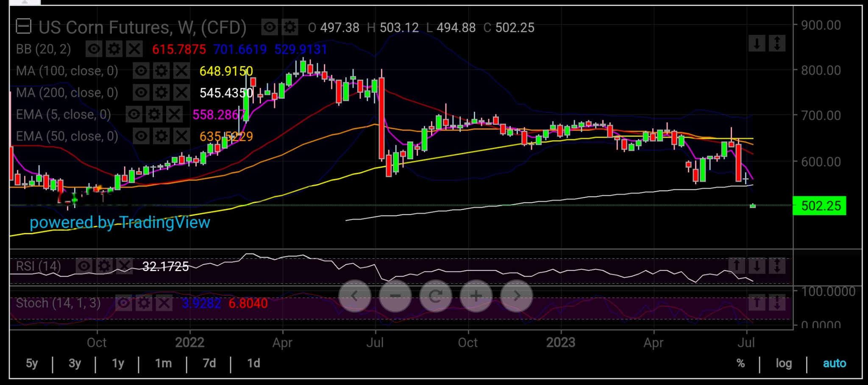Maximize the Stoch pane

(777, 302)
